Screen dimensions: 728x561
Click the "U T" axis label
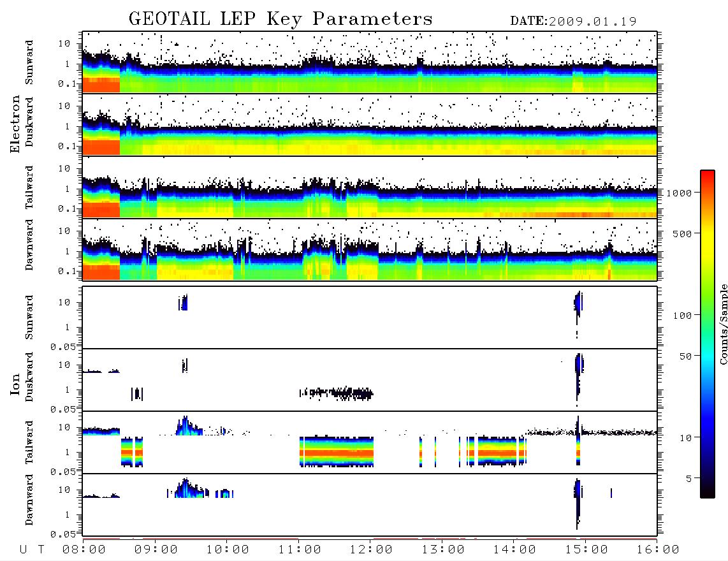point(32,550)
